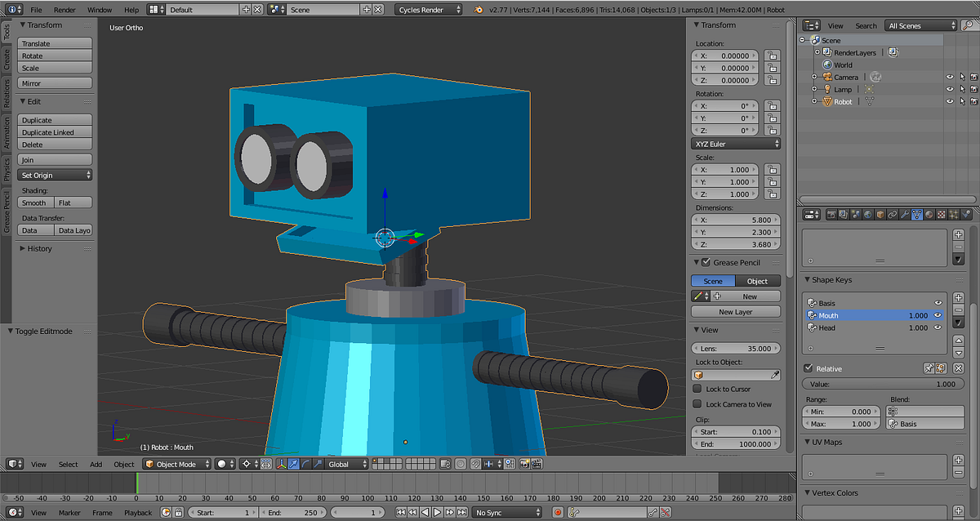Enable Lock Camera to View checkbox
Screen dimensions: 980x521
coord(697,404)
